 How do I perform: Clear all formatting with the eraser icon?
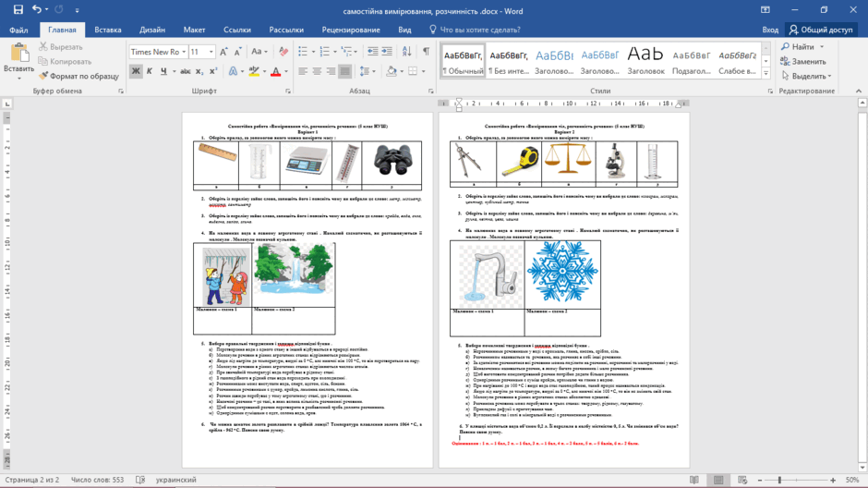(284, 52)
